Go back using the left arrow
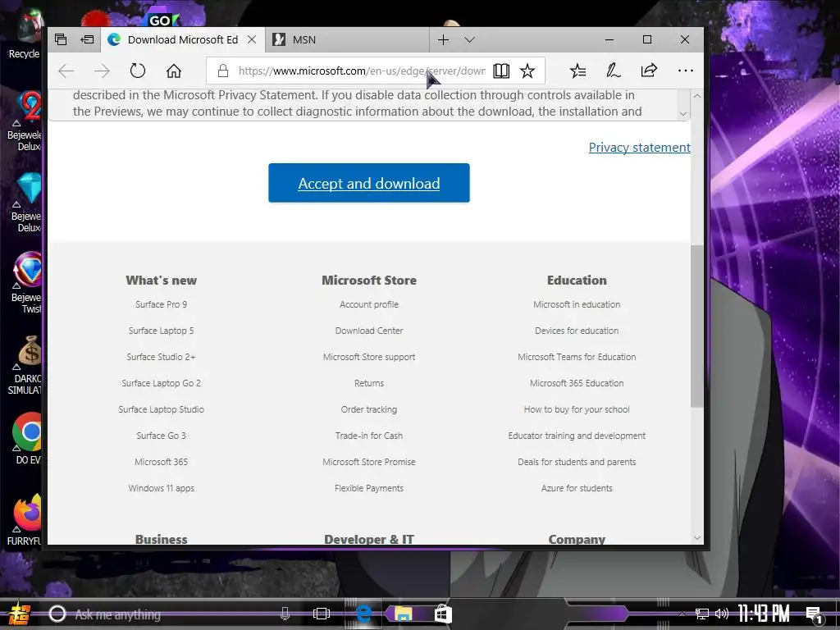This screenshot has height=630, width=840. coord(66,71)
